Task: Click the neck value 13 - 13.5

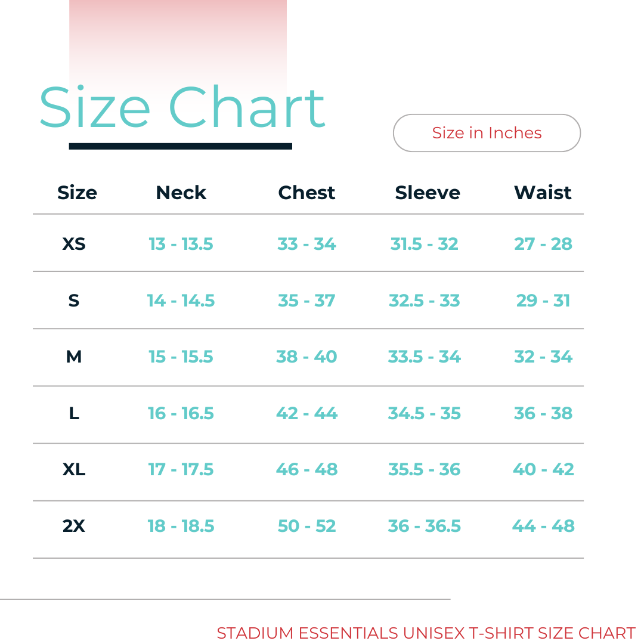Action: coord(181,244)
